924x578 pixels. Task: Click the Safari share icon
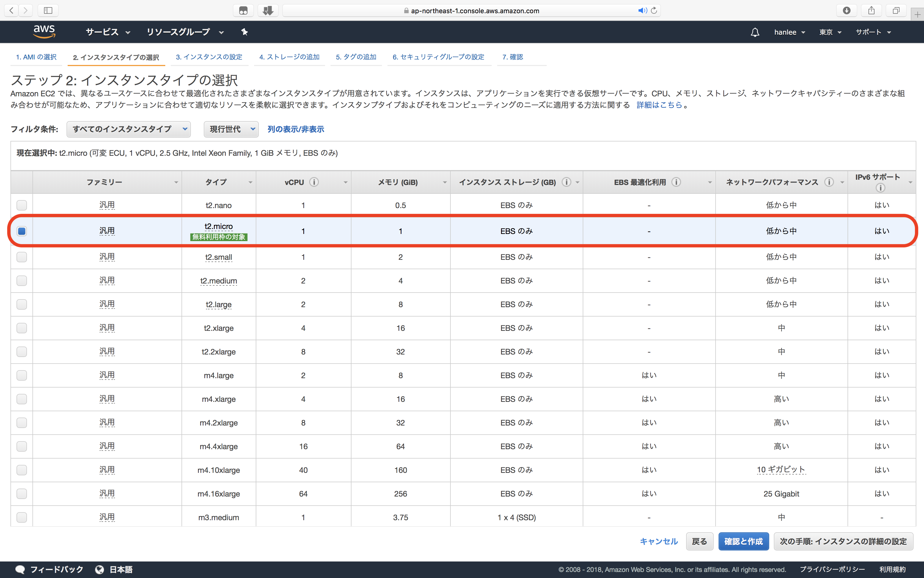tap(871, 10)
